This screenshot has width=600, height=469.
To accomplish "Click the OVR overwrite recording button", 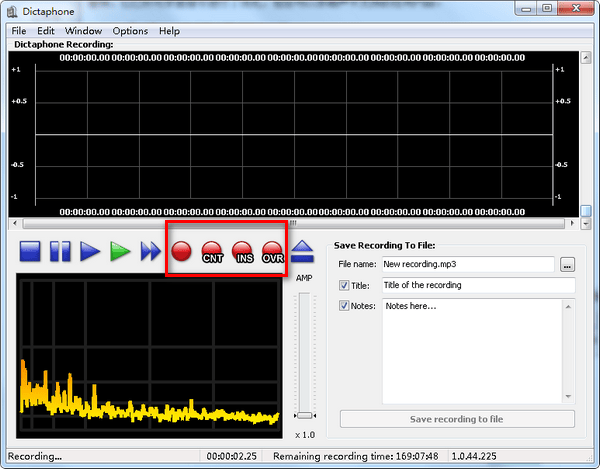I will 273,252.
